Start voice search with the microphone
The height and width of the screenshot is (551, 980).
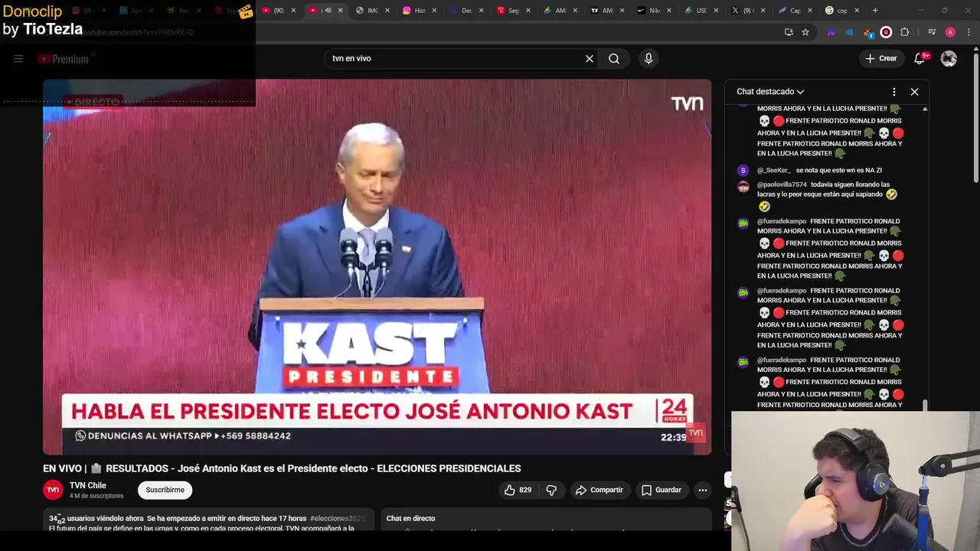click(x=648, y=58)
